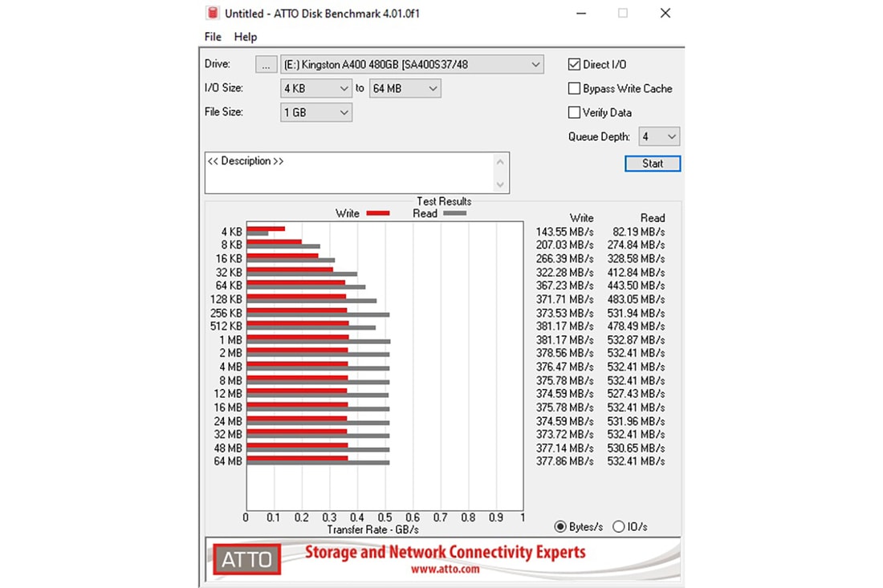Click into the Description text field
883x588 pixels.
tap(349, 172)
